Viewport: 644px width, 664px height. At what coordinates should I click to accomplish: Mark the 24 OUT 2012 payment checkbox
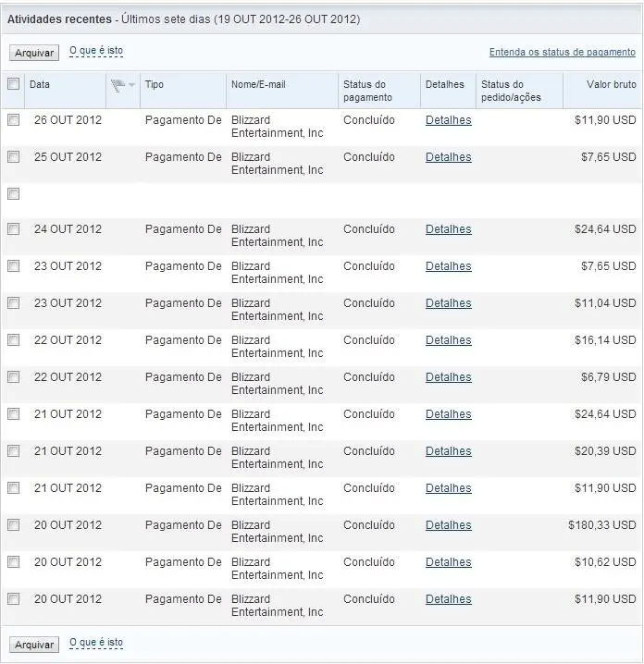13,229
